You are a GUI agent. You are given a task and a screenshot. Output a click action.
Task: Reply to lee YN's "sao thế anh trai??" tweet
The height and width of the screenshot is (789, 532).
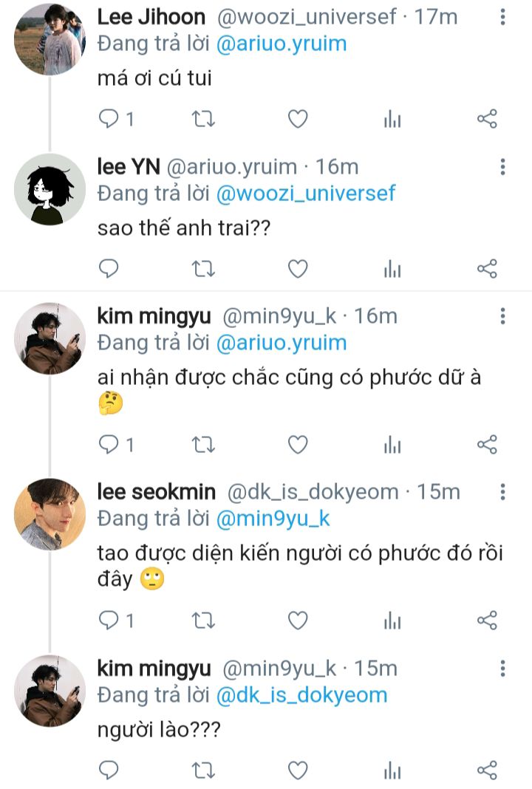tap(109, 268)
